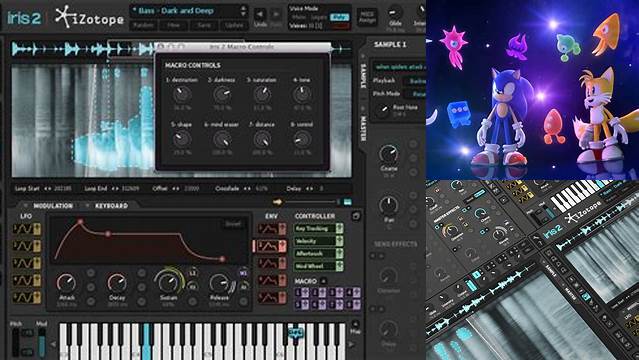
Task: Click the Undo arrow button
Action: [x=260, y=15]
